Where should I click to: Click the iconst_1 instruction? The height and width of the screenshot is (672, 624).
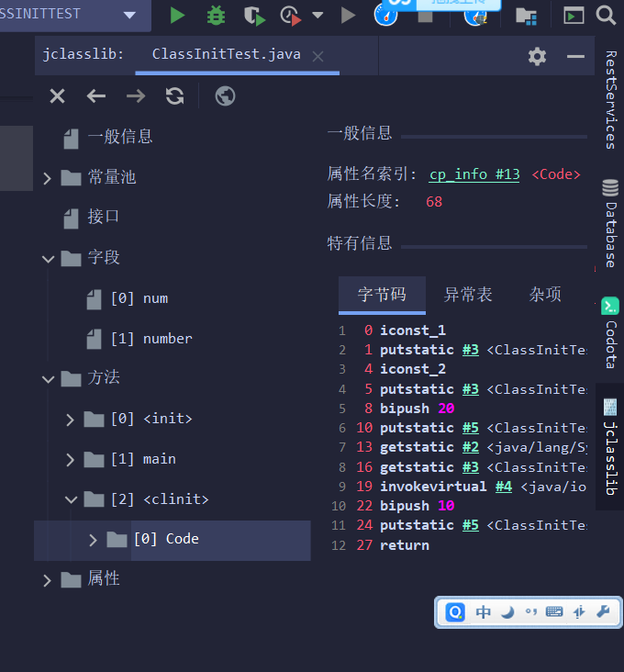click(x=413, y=330)
